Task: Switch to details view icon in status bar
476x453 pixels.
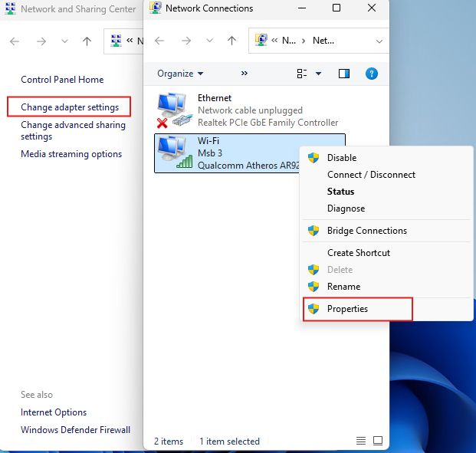Action: [x=361, y=441]
